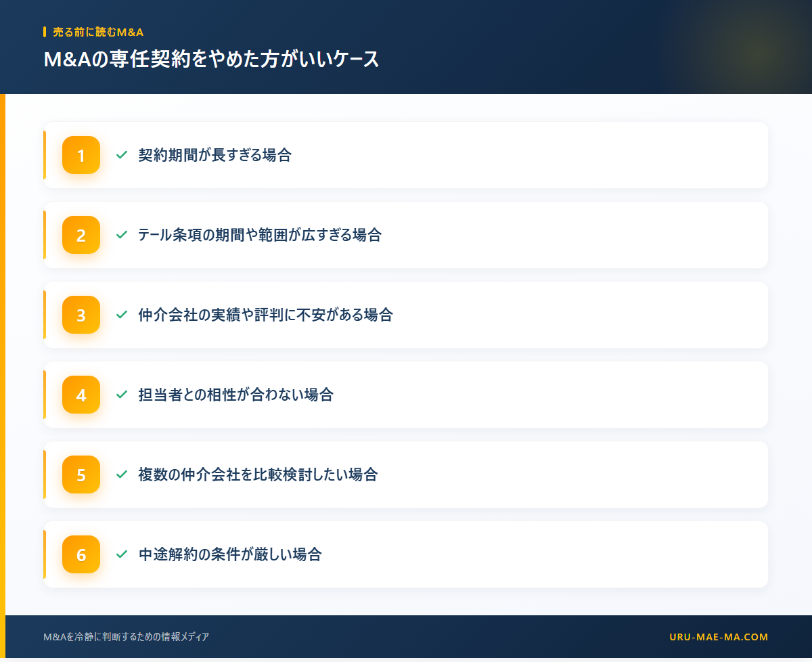Click the orange number 6 badge
The image size is (812, 662).
81,554
